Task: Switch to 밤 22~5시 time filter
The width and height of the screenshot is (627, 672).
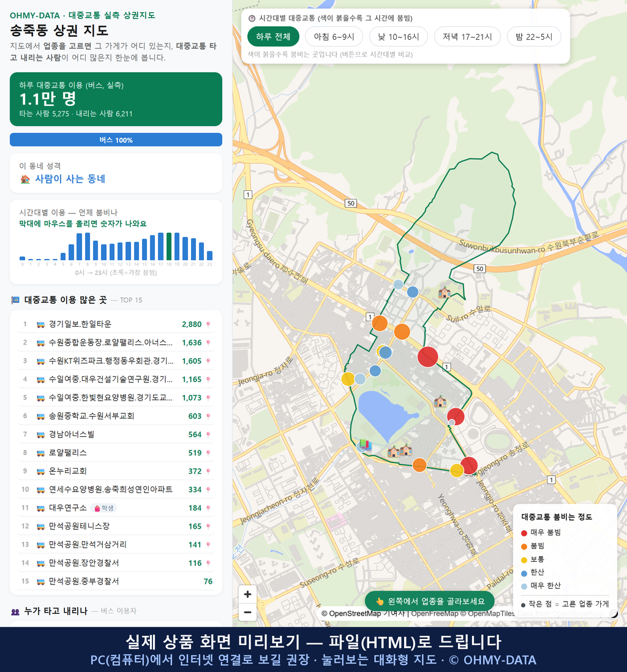Action: tap(534, 37)
